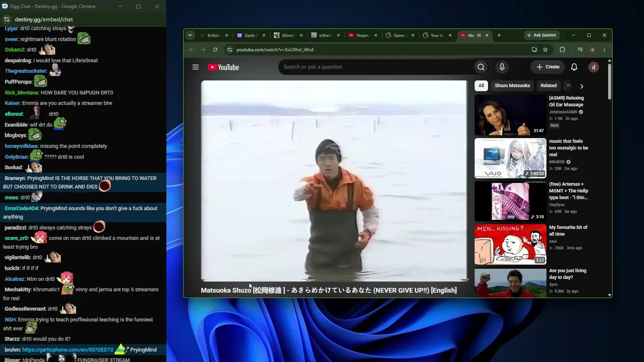Viewport: 644px width, 362px height.
Task: Click the Ask Gemini button
Action: click(x=541, y=35)
